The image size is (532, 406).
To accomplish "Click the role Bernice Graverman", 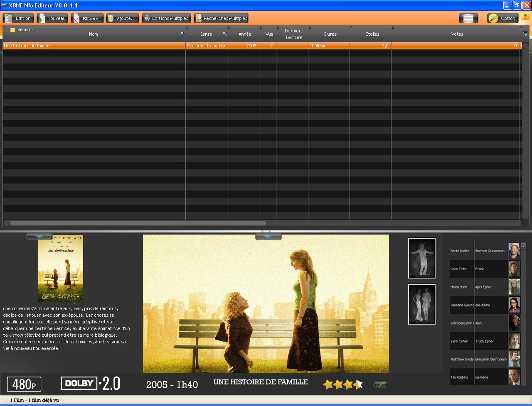I will (490, 251).
